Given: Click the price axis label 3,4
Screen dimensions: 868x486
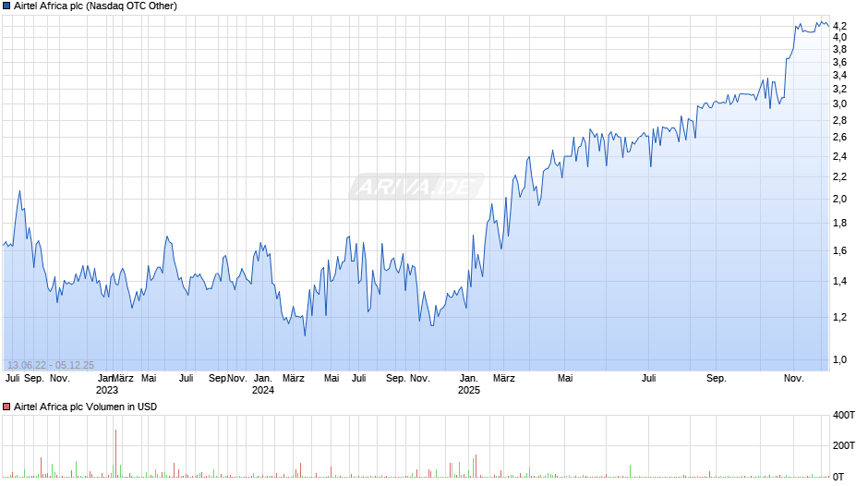Looking at the screenshot, I should (839, 76).
